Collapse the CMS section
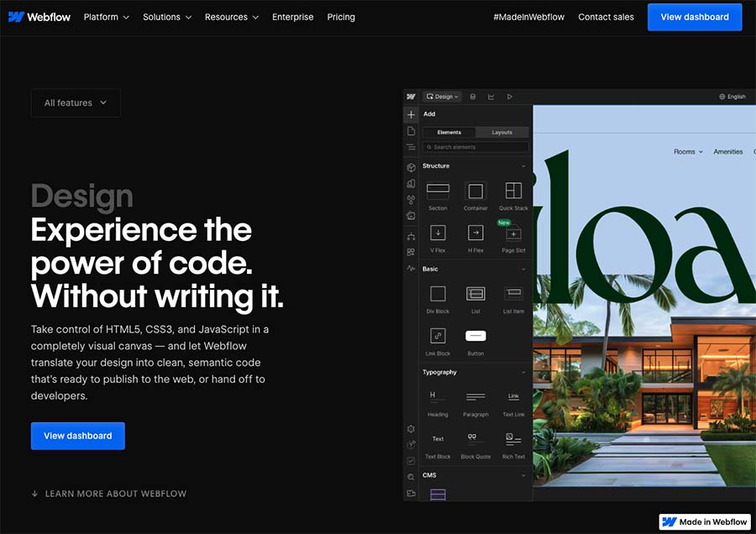Image resolution: width=756 pixels, height=534 pixels. [x=523, y=475]
